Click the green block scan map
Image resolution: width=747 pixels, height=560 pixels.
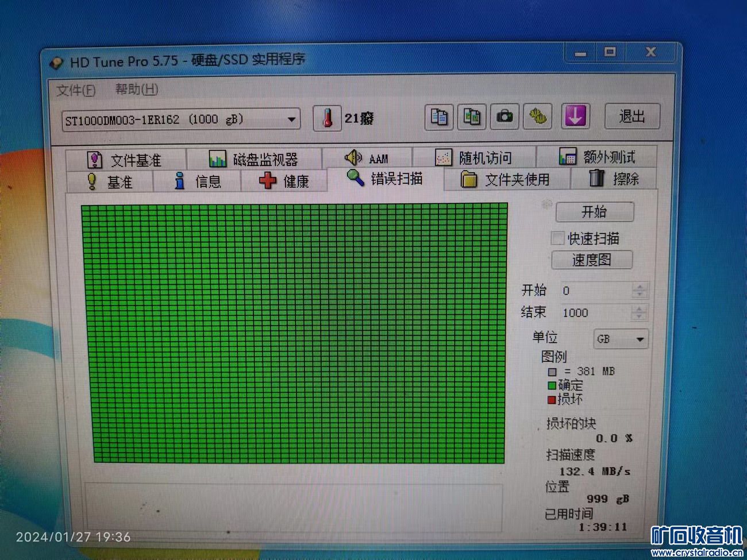coord(295,333)
